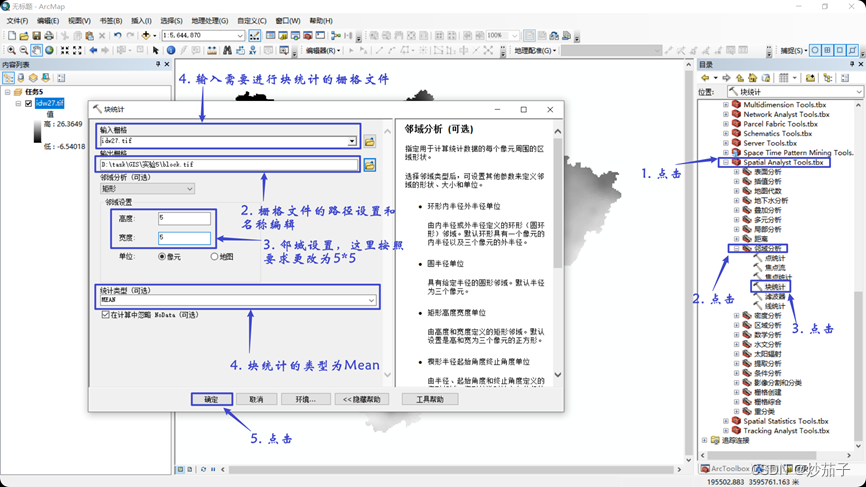Switch contents list to List By Selection

[x=45, y=78]
